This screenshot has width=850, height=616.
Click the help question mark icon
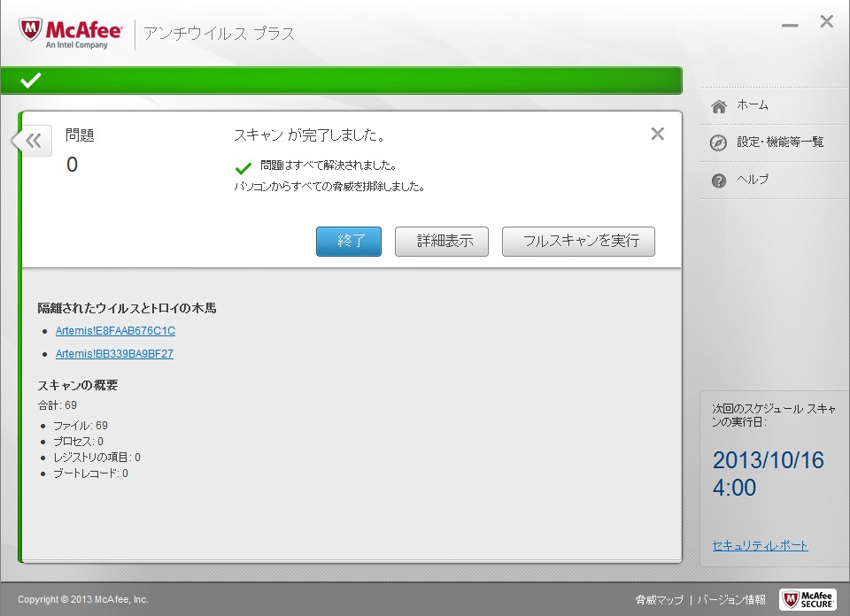click(719, 181)
